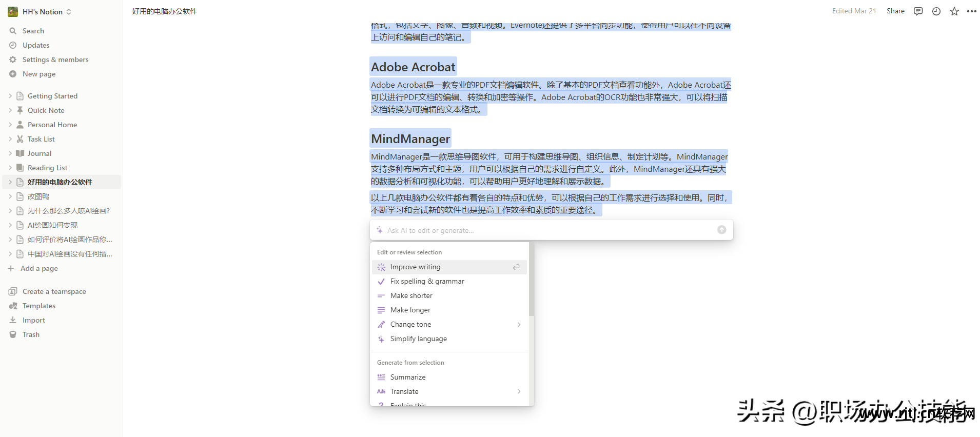Choose Make shorter
Screen dimensions: 980x437
(x=449, y=295)
